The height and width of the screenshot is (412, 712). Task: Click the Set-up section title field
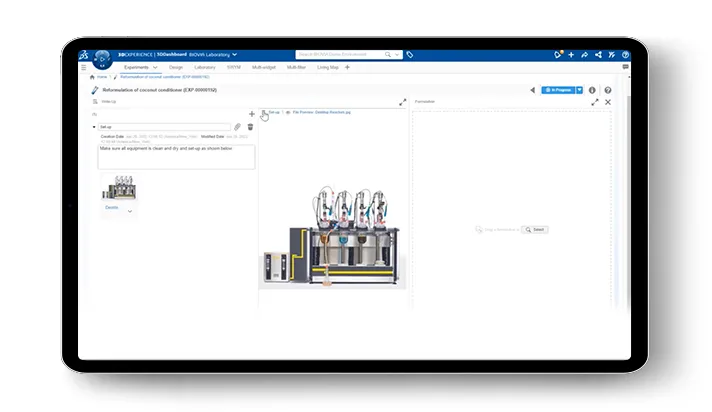(x=164, y=127)
